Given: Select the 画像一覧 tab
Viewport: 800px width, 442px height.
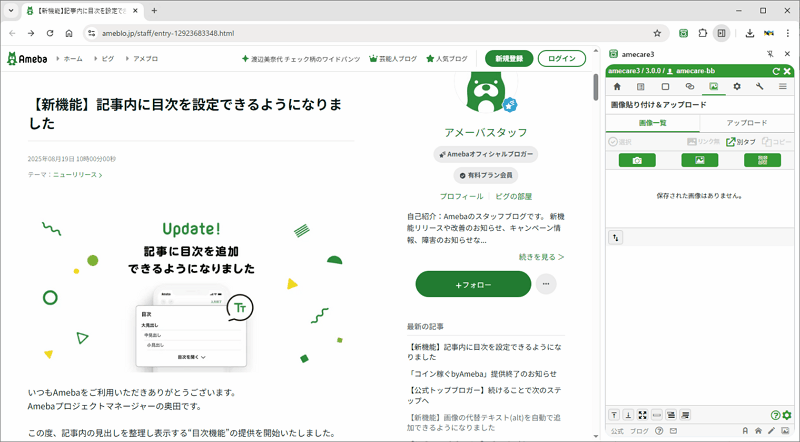Looking at the screenshot, I should [652, 123].
